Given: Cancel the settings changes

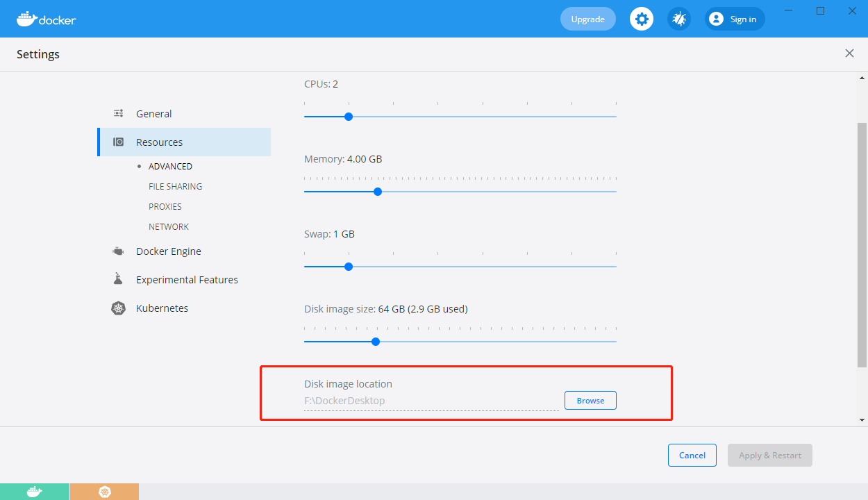Looking at the screenshot, I should 692,455.
